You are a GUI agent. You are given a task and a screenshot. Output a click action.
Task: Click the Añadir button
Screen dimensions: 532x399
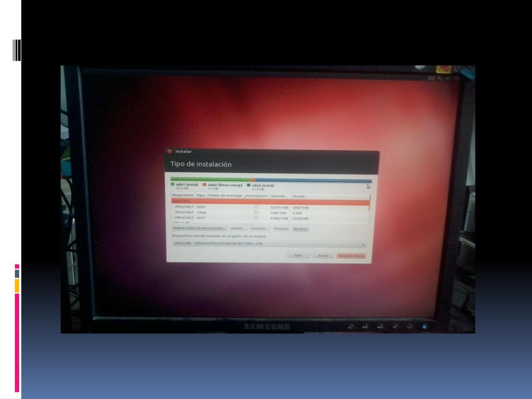pos(238,229)
